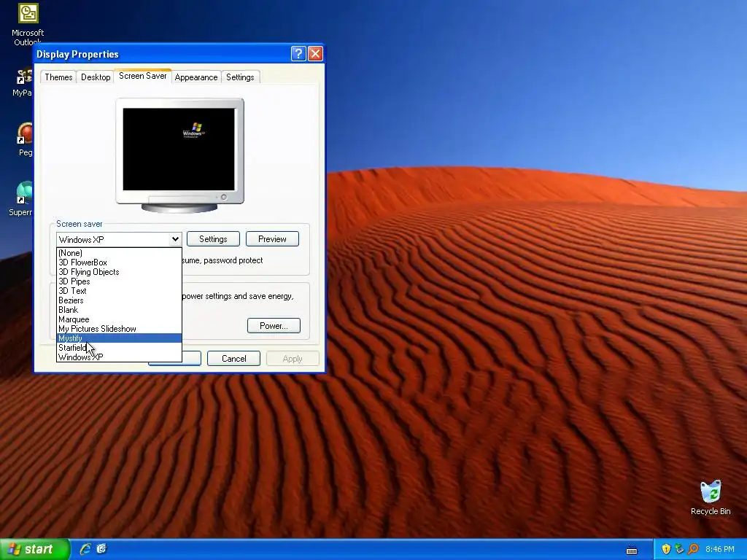Choose Blank screen saver
This screenshot has height=560, width=747.
[119, 310]
